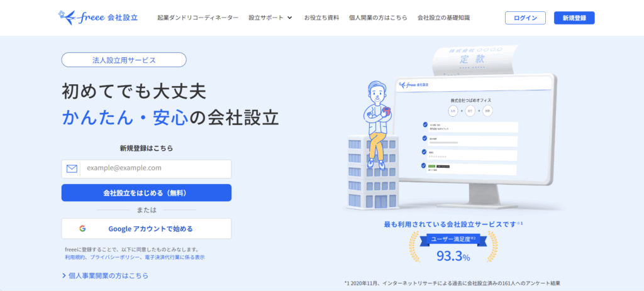Screen dimensions: 644x291
Task: Follow 個人事業開業の方はこちら link at bottom
Action: (105, 275)
